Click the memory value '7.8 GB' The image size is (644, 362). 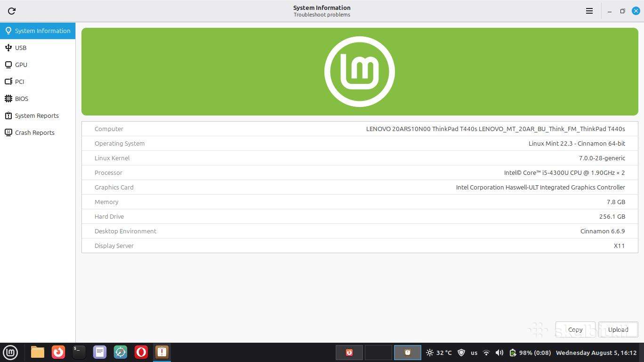point(616,202)
